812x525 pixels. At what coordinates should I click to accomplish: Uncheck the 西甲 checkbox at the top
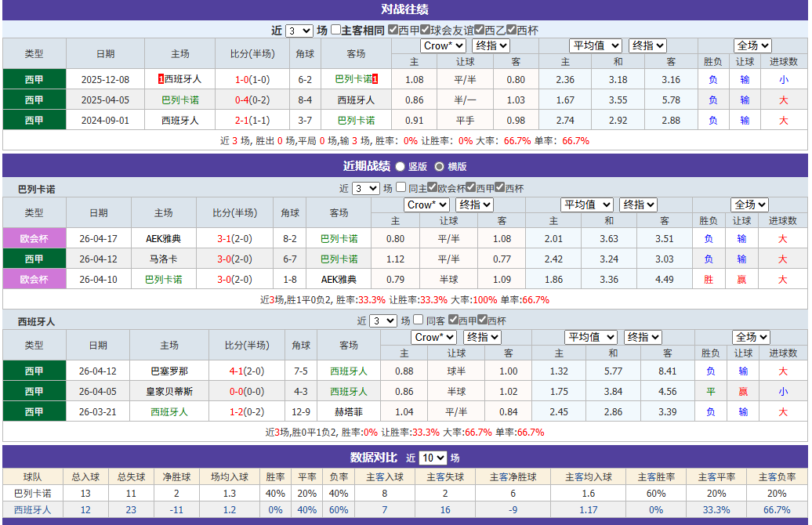[393, 26]
